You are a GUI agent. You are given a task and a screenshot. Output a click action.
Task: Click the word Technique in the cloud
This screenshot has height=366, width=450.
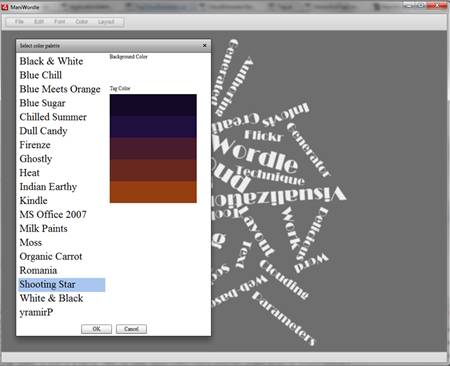click(270, 176)
